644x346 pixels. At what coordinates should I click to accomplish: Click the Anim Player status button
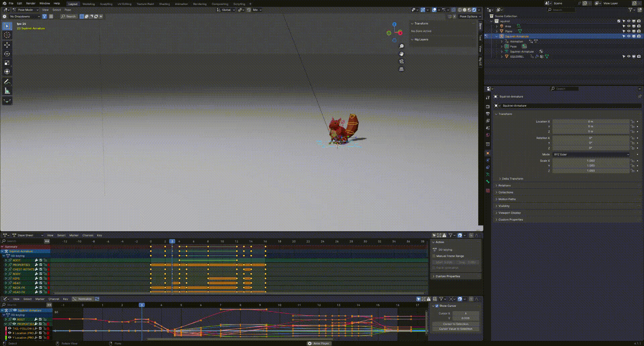(319, 343)
